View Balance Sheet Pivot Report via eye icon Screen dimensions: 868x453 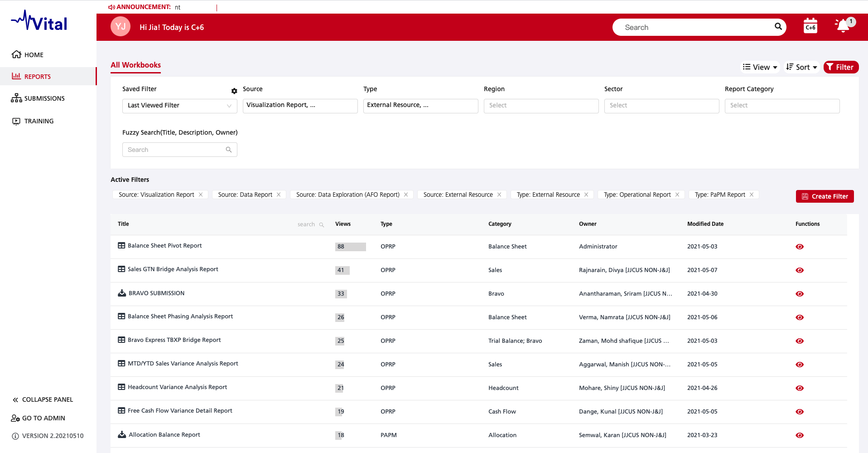(800, 247)
